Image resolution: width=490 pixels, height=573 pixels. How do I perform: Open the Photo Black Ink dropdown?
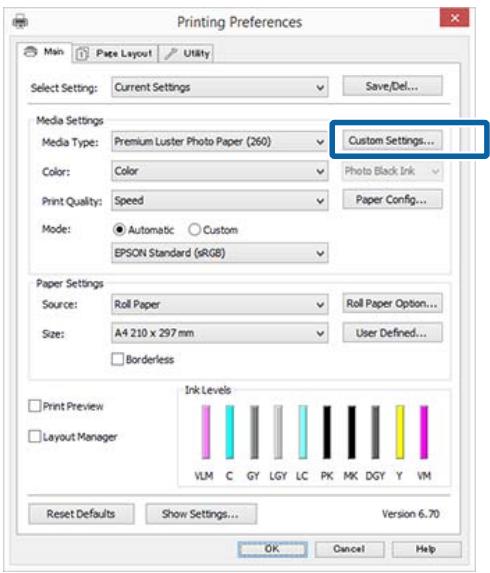tap(392, 171)
